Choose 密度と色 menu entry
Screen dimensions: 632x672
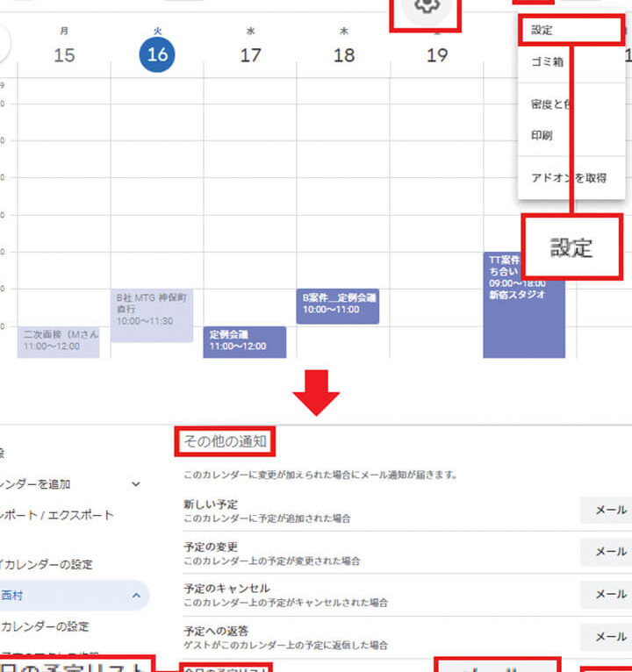pyautogui.click(x=551, y=104)
